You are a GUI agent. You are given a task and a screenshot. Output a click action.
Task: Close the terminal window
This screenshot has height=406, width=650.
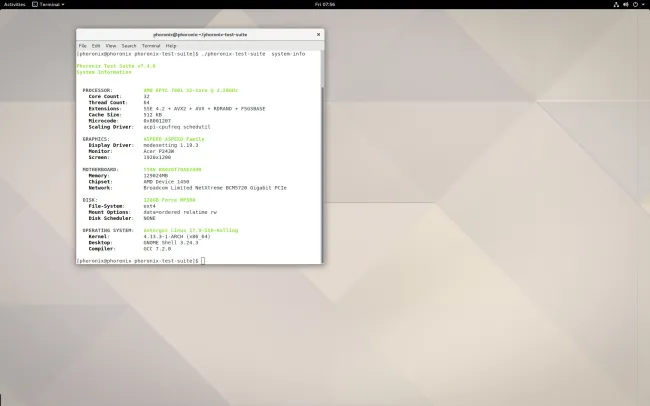coord(318,34)
